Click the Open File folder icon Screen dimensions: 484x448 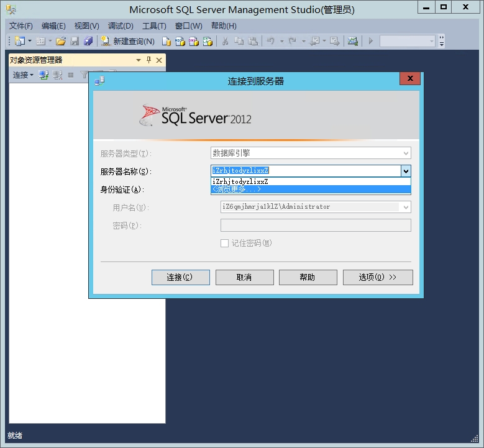[x=60, y=41]
